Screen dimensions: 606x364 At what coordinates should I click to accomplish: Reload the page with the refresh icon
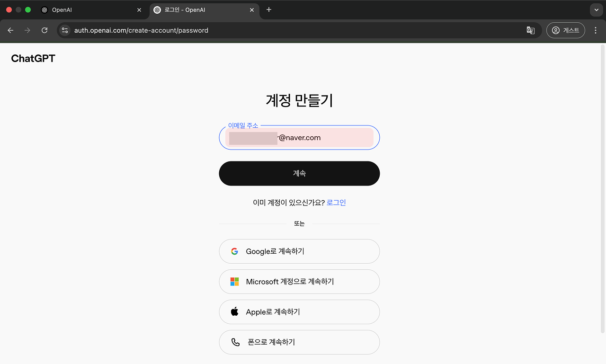click(45, 30)
